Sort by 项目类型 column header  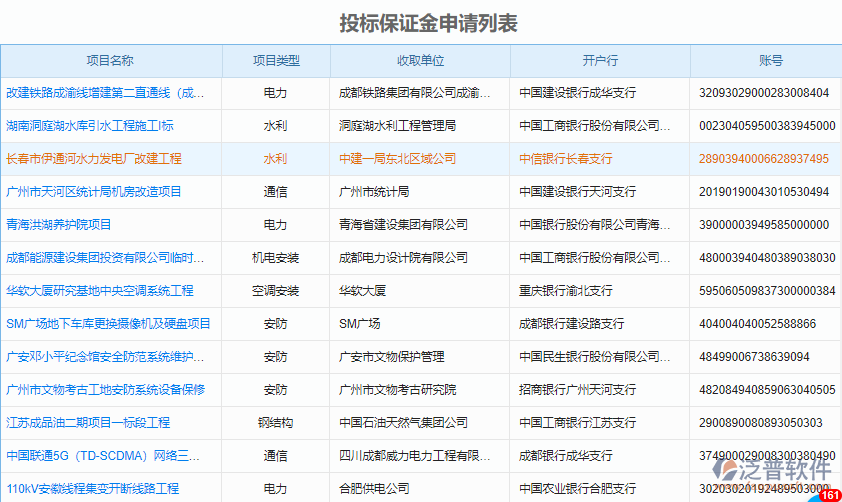click(276, 61)
